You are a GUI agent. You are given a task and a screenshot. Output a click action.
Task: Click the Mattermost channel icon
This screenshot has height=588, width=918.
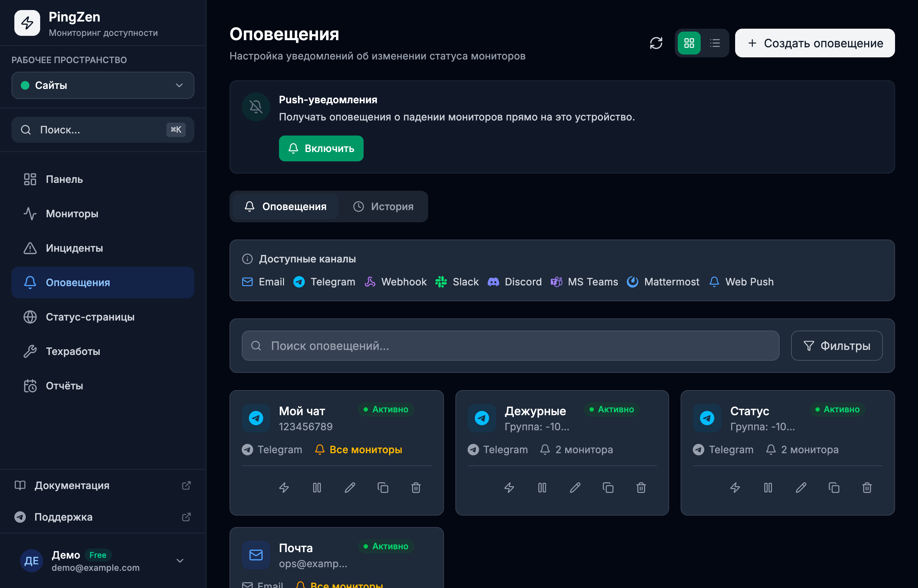(x=633, y=282)
